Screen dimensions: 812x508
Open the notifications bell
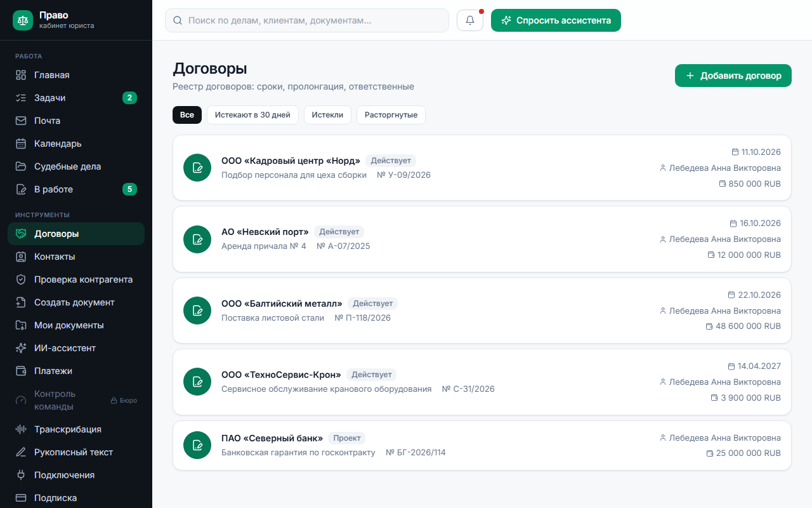pyautogui.click(x=470, y=20)
